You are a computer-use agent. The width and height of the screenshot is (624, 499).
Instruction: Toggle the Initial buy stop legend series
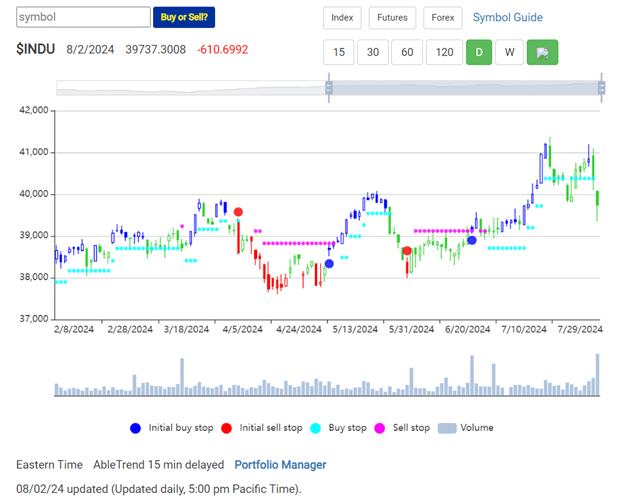pyautogui.click(x=175, y=428)
